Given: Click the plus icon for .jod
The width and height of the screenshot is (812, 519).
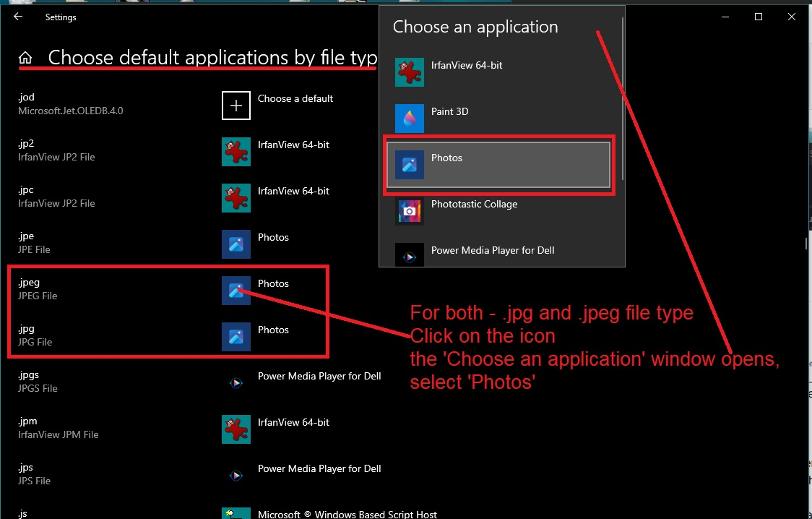Looking at the screenshot, I should coord(236,106).
